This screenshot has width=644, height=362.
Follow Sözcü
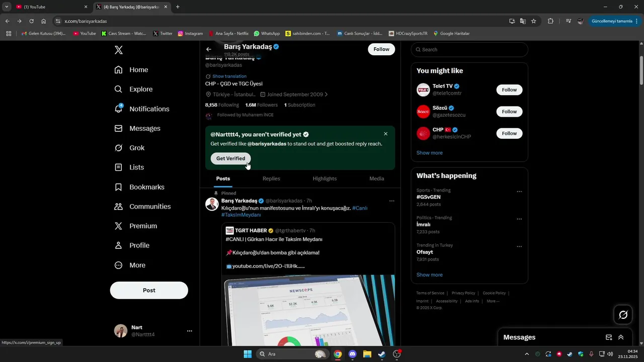[509, 112]
